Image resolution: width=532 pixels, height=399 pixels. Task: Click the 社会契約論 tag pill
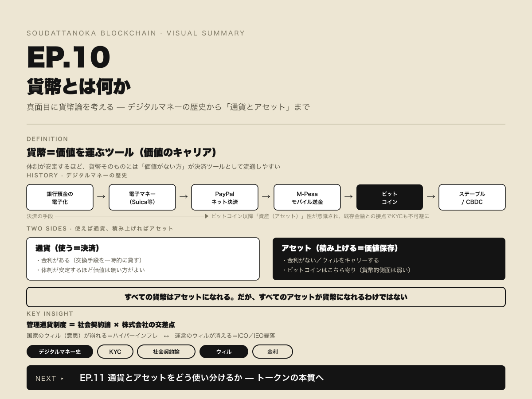pyautogui.click(x=166, y=352)
